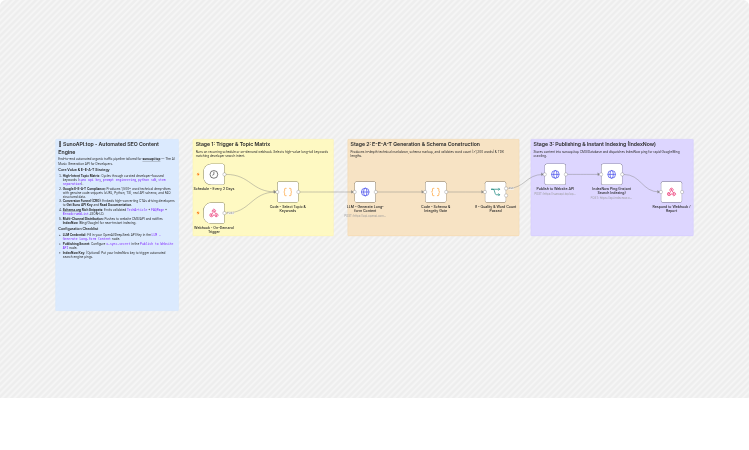Open the sunoapi.top link in blue note
Image resolution: width=749 pixels, height=450 pixels.
151,159
